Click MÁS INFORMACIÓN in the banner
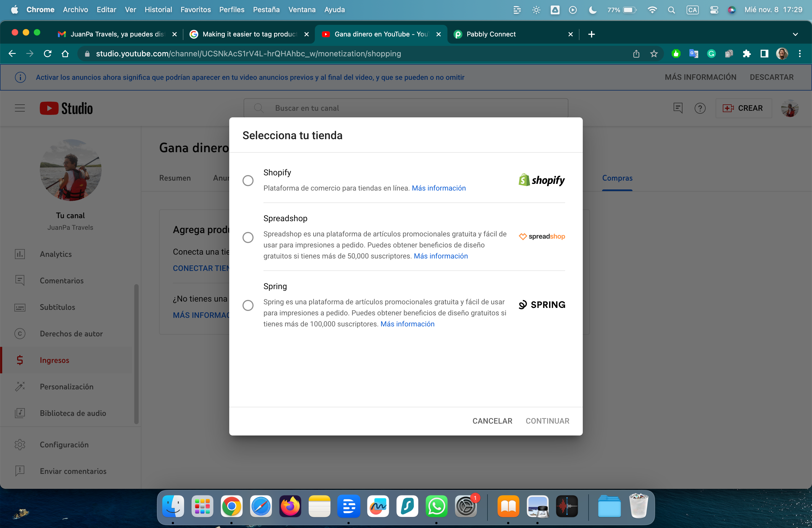Viewport: 812px width, 528px height. [x=700, y=77]
